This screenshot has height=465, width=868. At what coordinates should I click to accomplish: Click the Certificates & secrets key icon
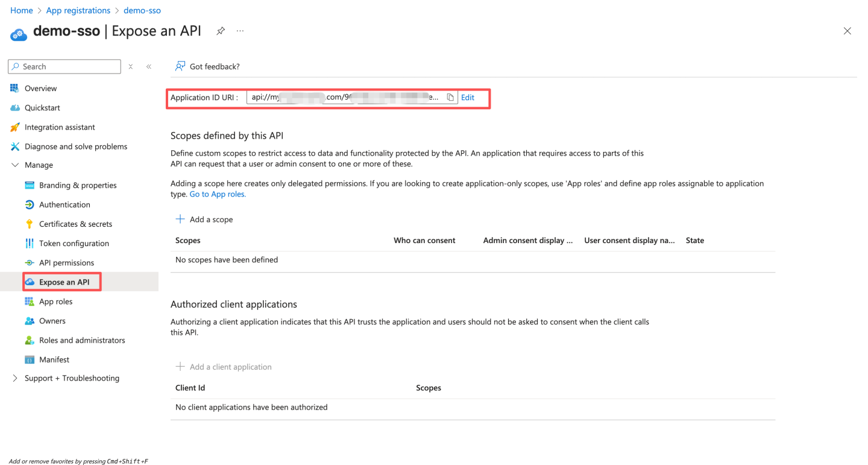click(30, 224)
